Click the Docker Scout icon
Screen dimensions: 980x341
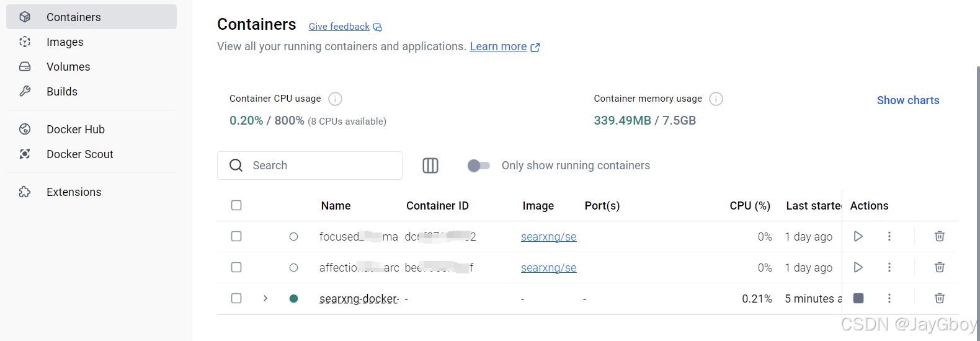25,154
